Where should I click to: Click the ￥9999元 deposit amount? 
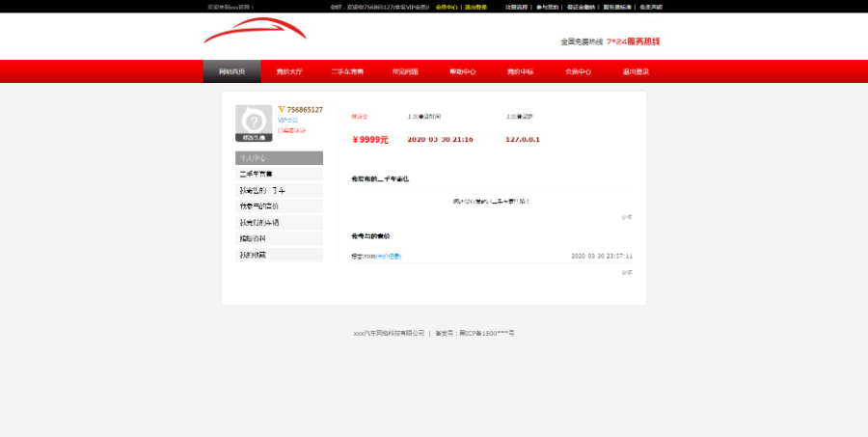click(370, 140)
